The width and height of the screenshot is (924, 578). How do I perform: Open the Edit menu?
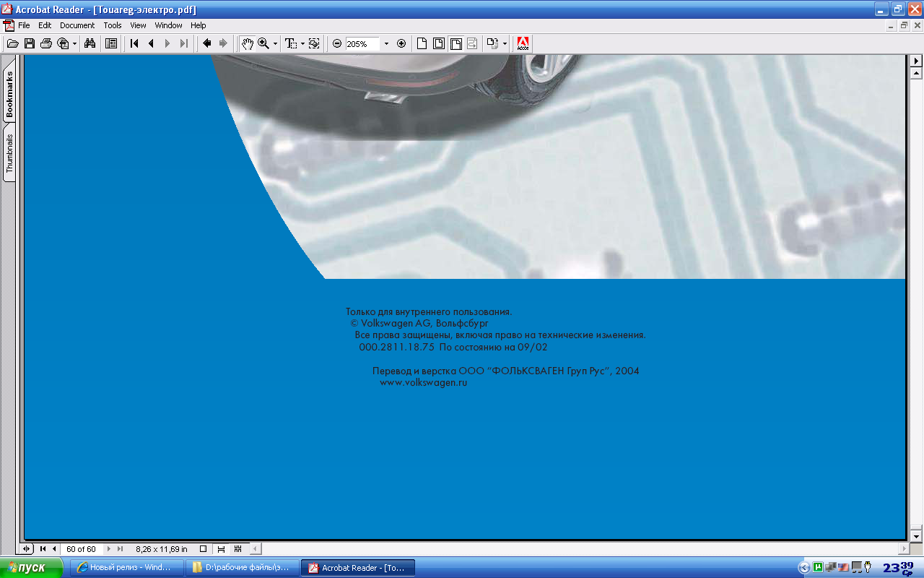(x=45, y=25)
